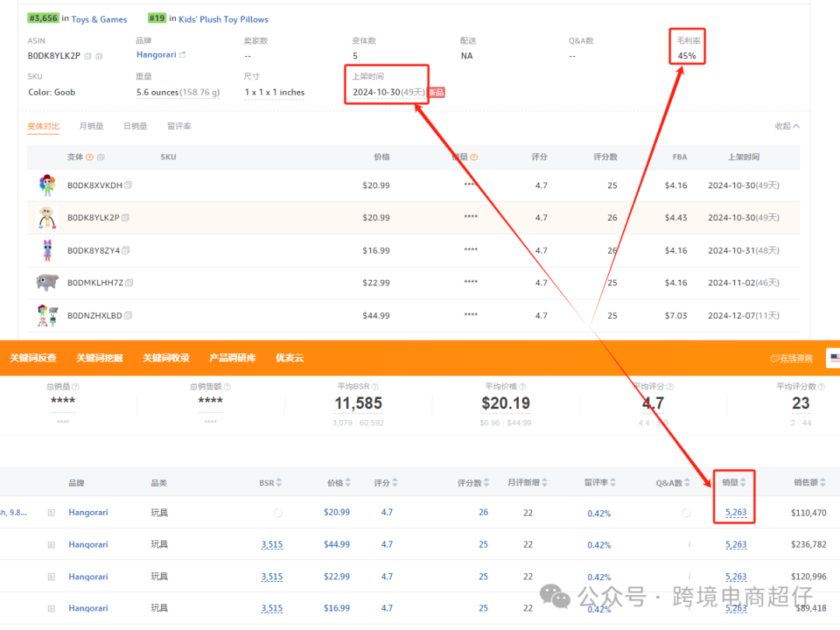Copy ASIN B0DK8YLK2P in variant table

pyautogui.click(x=125, y=218)
